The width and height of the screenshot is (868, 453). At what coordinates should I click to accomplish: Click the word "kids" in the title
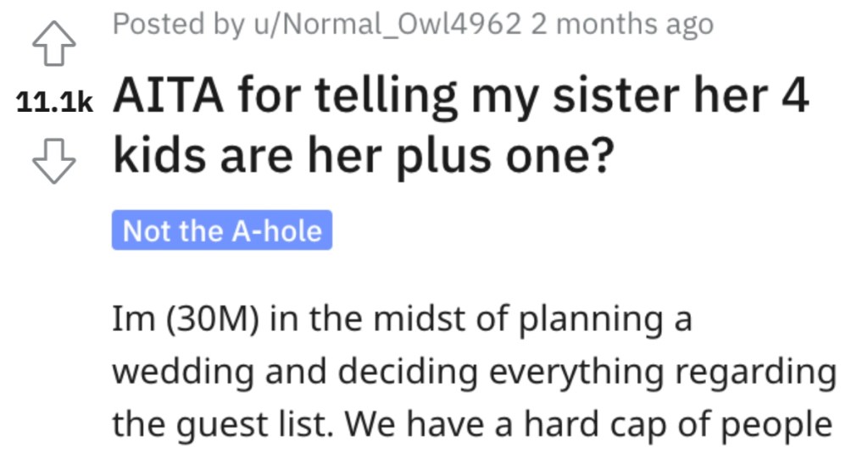[x=160, y=155]
